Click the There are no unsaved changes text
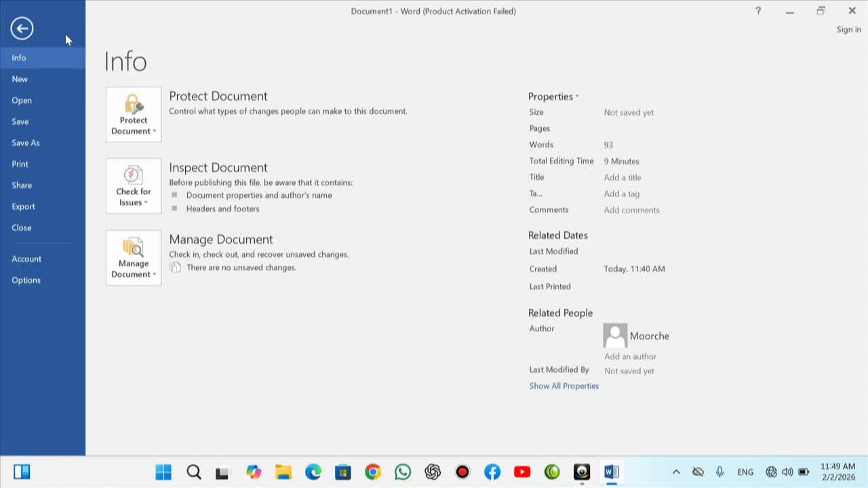 coord(241,268)
